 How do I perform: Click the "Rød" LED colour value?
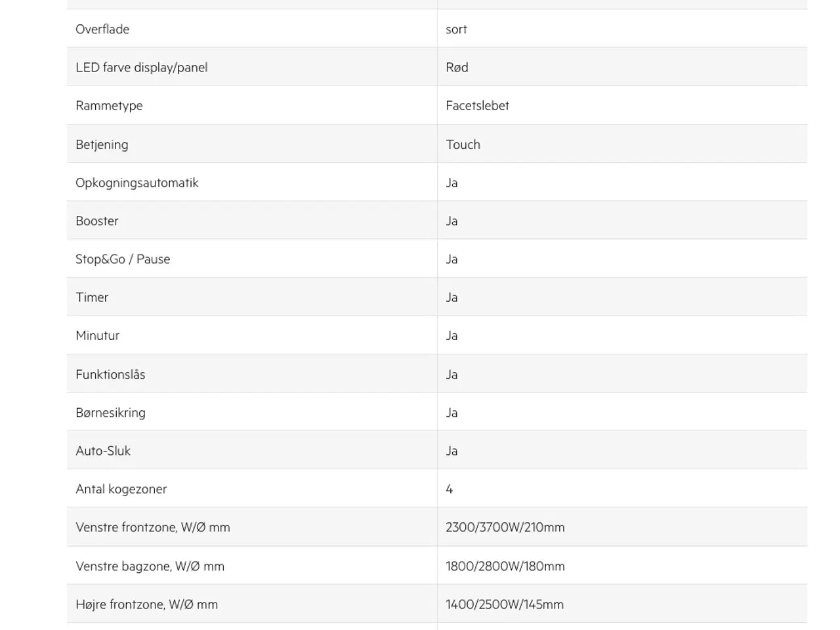tap(457, 67)
